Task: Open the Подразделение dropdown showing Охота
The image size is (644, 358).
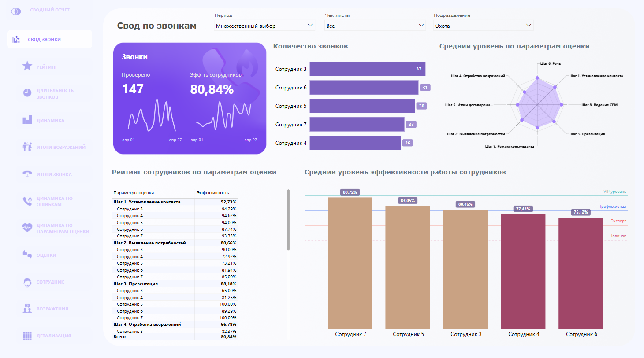Action: (483, 26)
